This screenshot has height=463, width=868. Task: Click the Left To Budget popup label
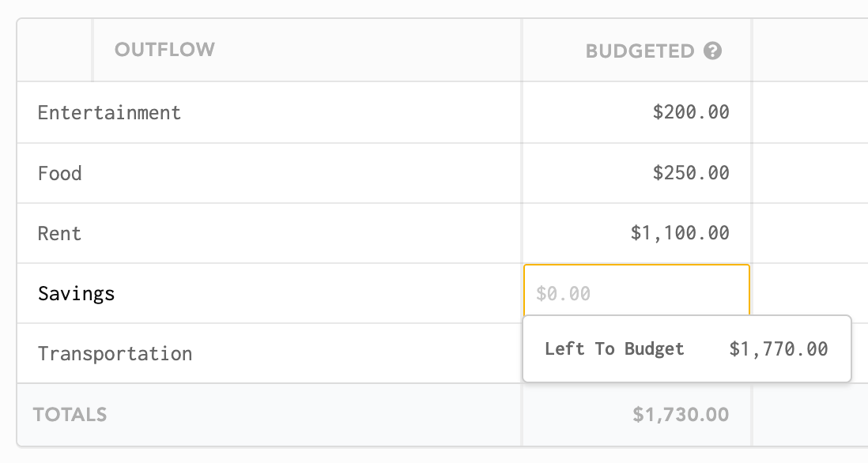click(614, 349)
